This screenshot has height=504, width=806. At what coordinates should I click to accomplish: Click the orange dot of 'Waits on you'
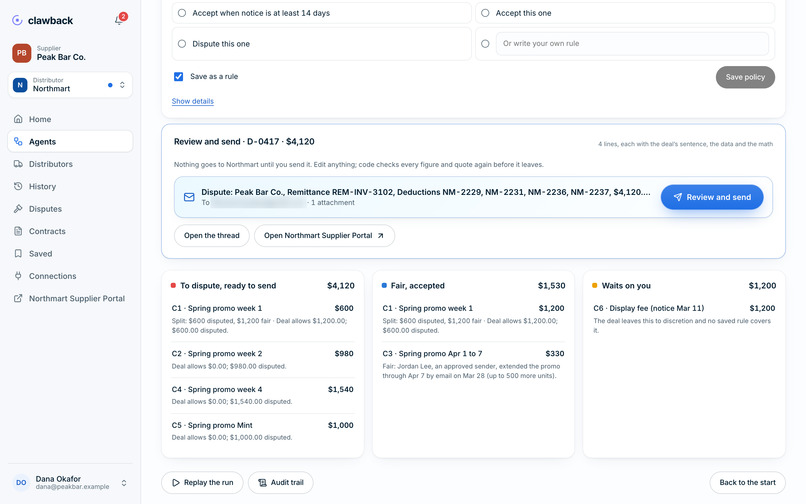point(595,285)
